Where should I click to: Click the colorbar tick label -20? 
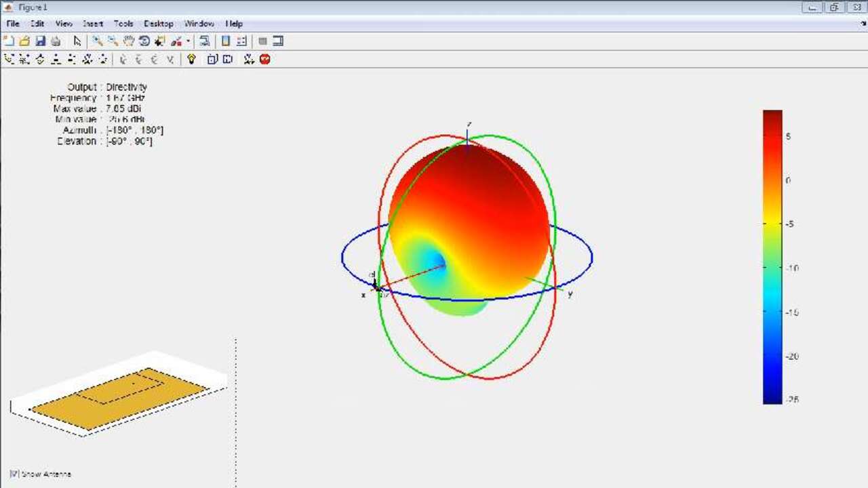[x=791, y=357]
